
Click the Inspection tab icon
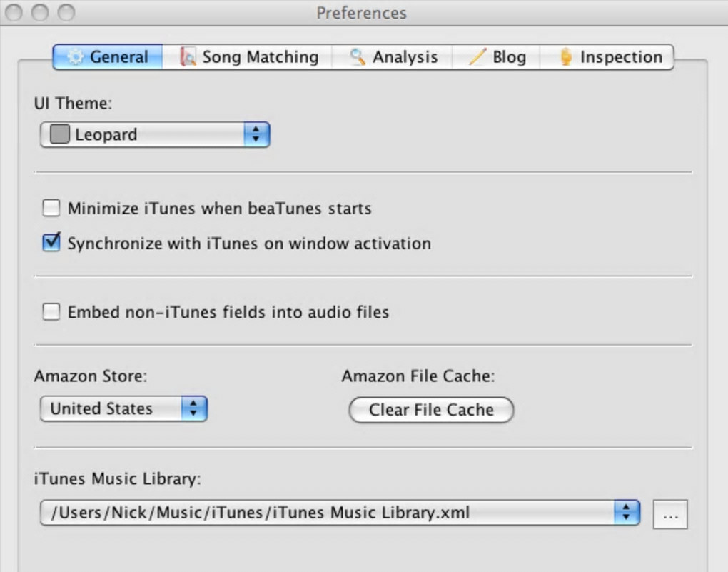(566, 57)
